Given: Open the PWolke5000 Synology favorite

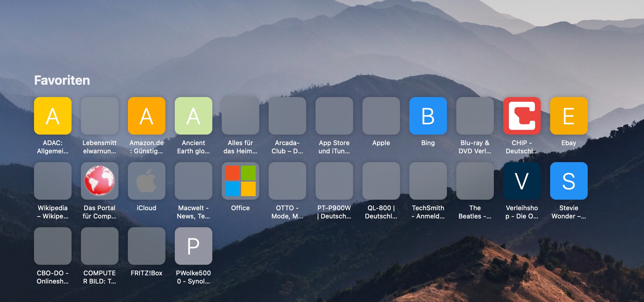Looking at the screenshot, I should pyautogui.click(x=194, y=246).
